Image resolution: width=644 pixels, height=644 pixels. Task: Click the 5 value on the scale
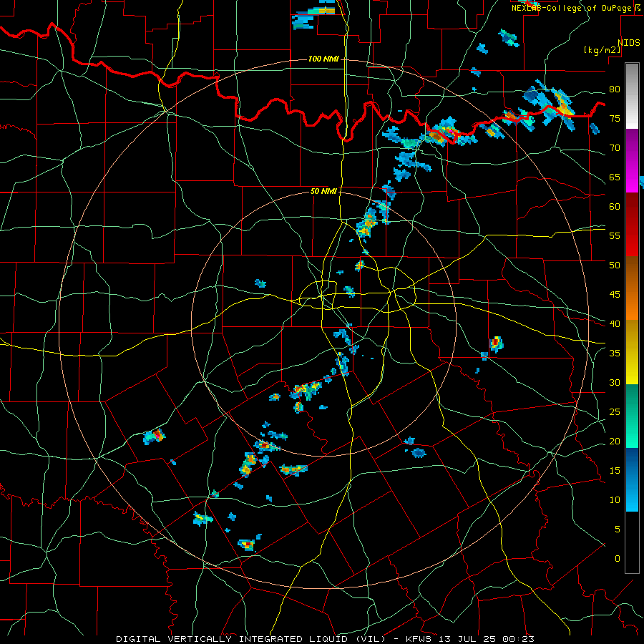618,529
